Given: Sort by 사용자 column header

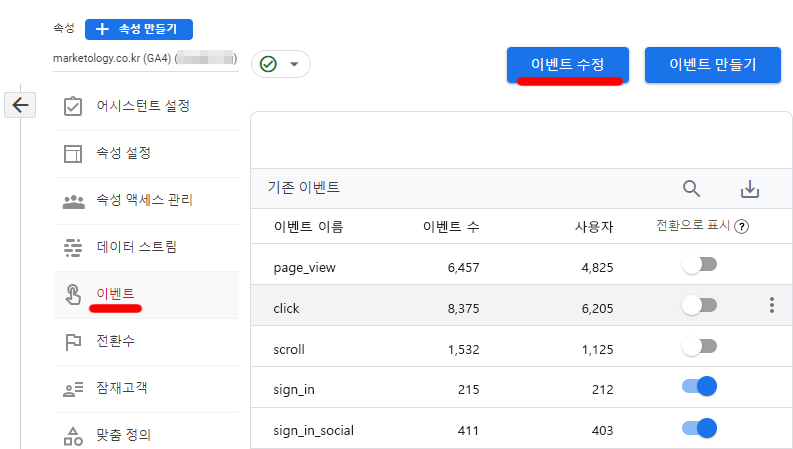Looking at the screenshot, I should 594,227.
